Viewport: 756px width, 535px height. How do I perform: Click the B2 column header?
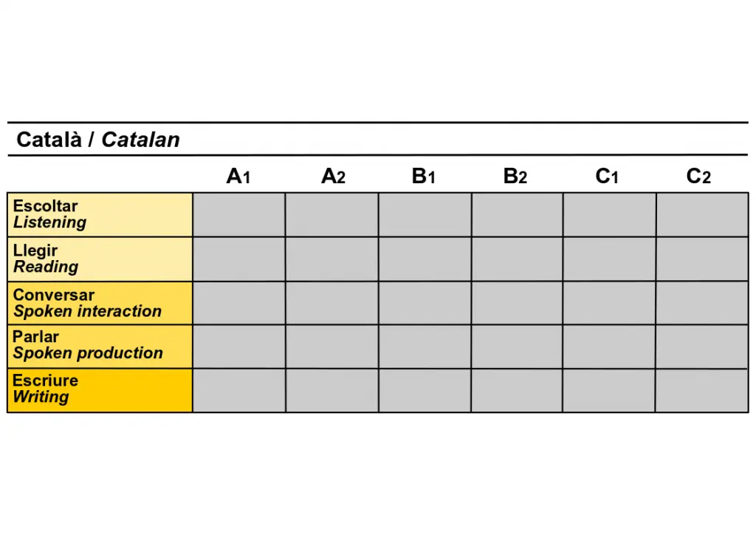click(515, 177)
